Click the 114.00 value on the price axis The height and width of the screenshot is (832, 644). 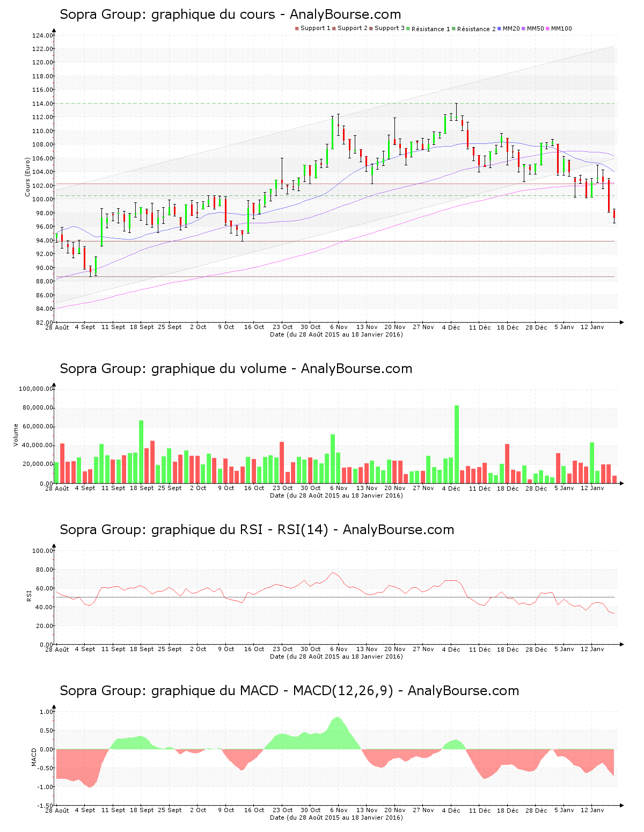[x=43, y=104]
